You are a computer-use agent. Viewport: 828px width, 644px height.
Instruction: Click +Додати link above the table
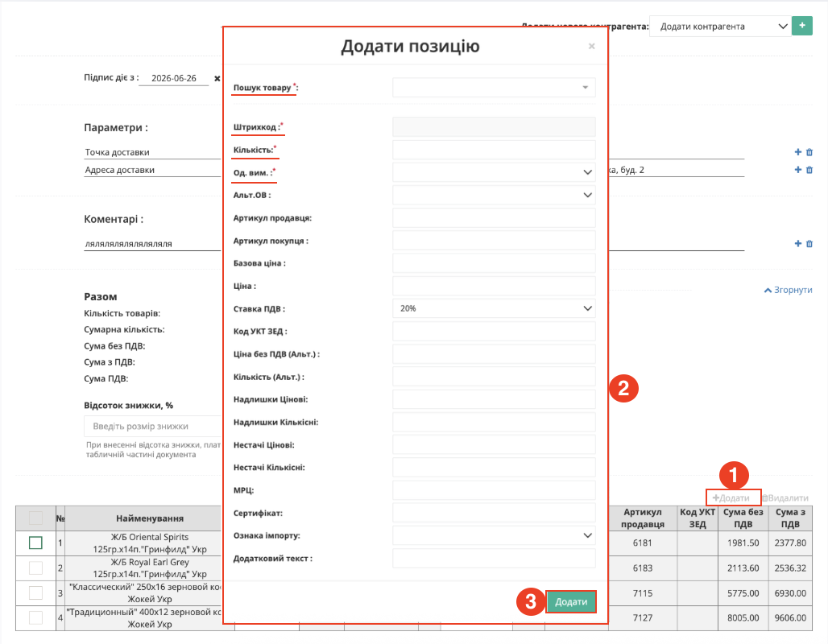(x=731, y=497)
